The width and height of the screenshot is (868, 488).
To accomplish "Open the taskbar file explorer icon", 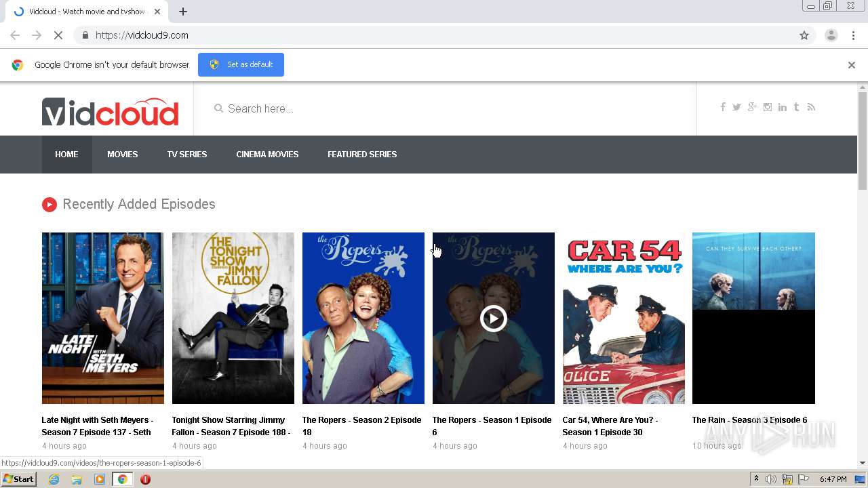I will (x=77, y=479).
